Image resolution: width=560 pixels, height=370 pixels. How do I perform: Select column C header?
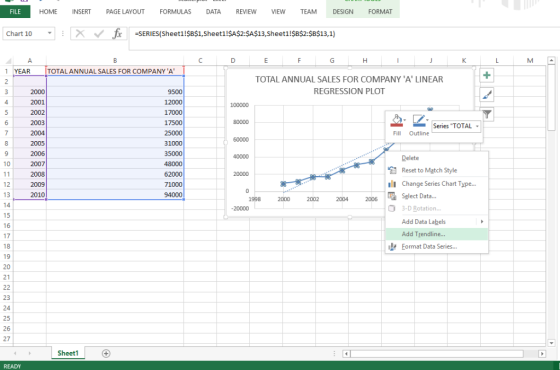(x=200, y=61)
